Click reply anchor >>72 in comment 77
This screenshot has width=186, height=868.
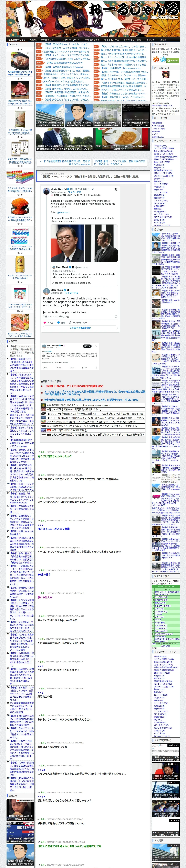point(41,770)
